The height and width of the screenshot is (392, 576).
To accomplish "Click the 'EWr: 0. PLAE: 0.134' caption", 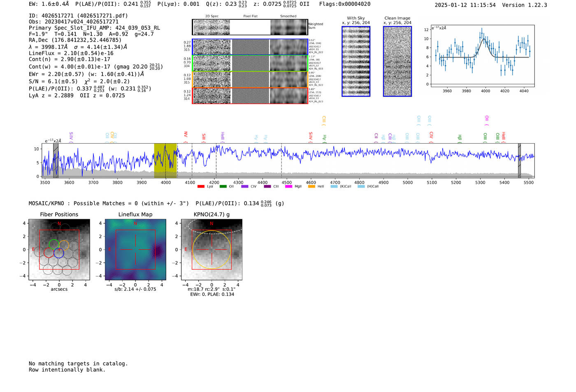I will pyautogui.click(x=212, y=294).
